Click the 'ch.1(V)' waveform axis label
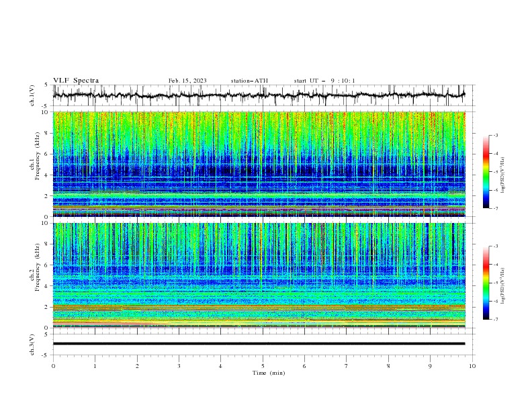The height and width of the screenshot is (411, 532). pos(32,95)
